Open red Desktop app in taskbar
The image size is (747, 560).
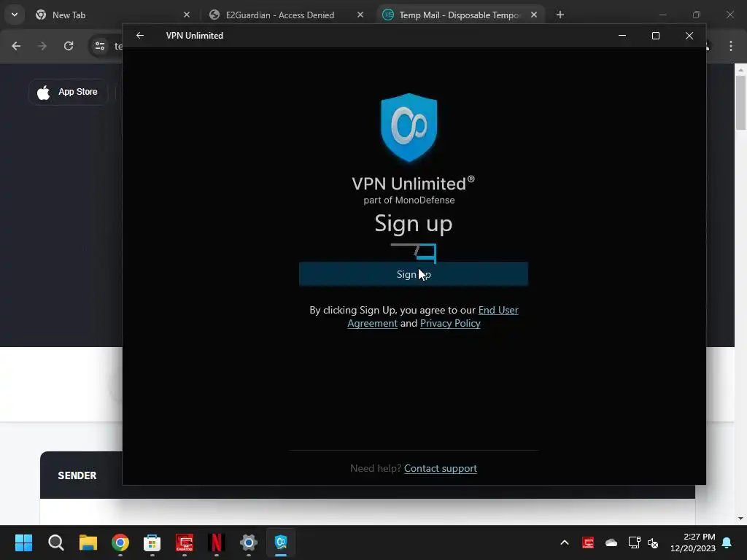[185, 542]
